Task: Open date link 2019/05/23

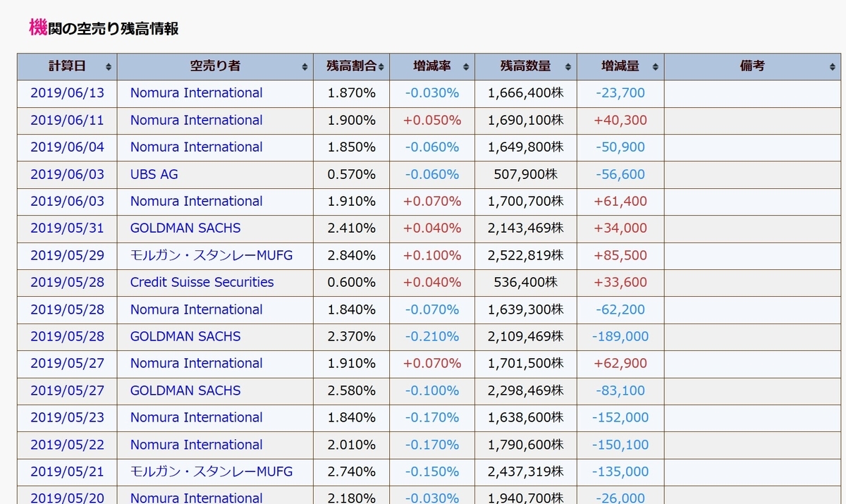Action: 67,417
